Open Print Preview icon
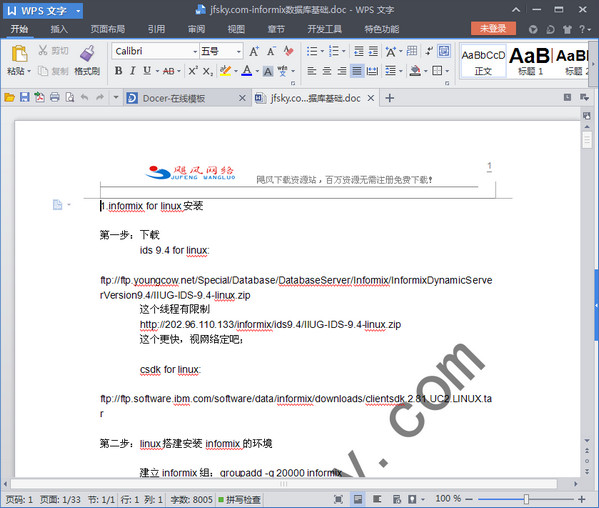Screen dimensions: 599x508 coord(70,98)
